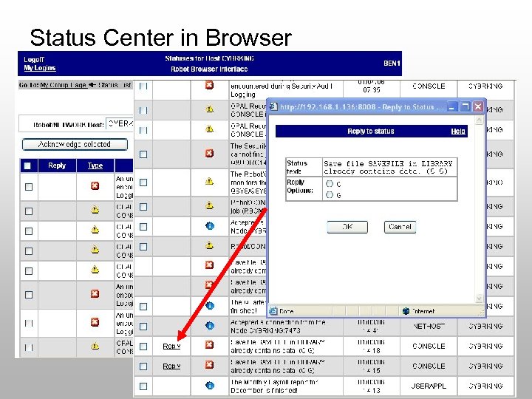Sort by the Type column header link

(x=95, y=166)
